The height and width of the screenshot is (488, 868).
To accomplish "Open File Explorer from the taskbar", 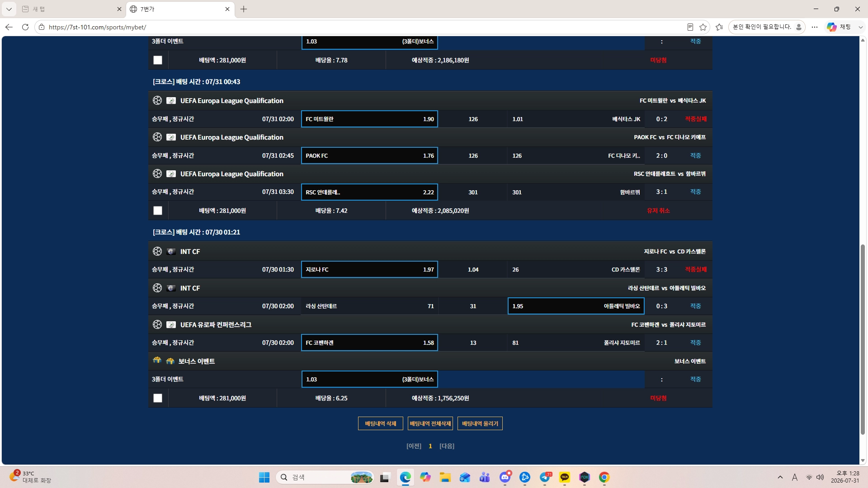I will (x=445, y=477).
